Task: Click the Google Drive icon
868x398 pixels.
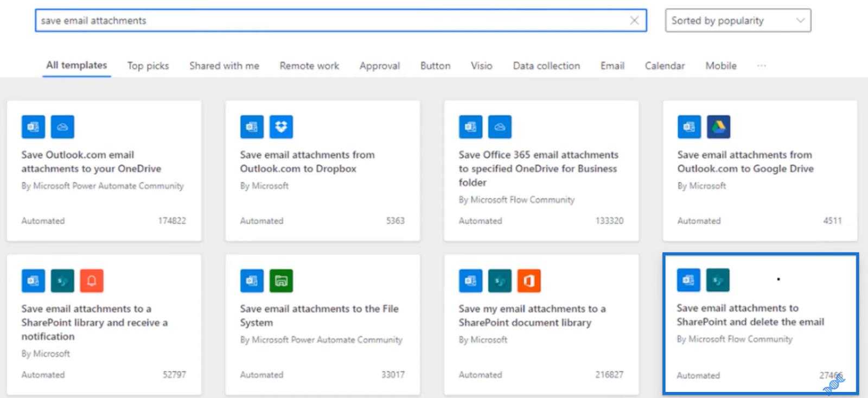Action: pyautogui.click(x=718, y=127)
